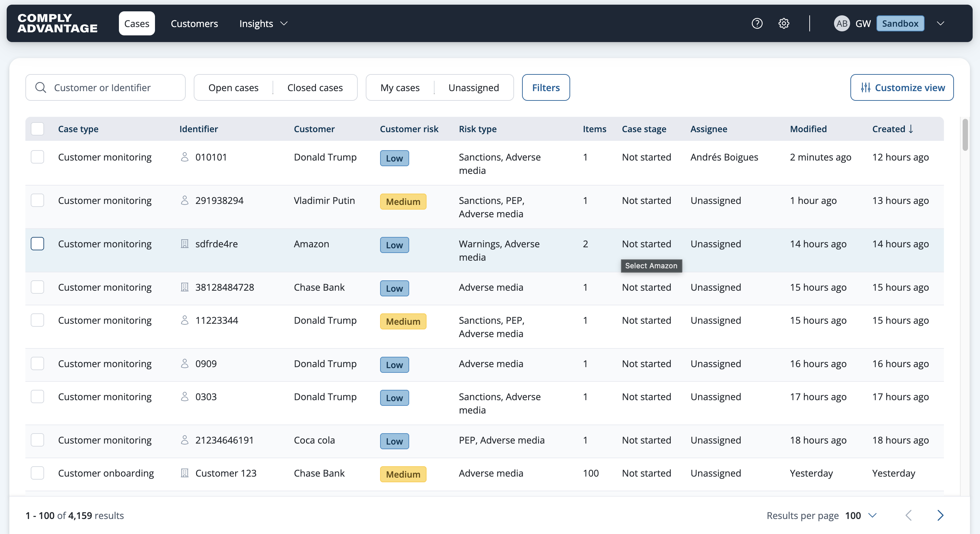Select the case with identifier 0909
Viewport: 980px width, 534px height.
[37, 363]
